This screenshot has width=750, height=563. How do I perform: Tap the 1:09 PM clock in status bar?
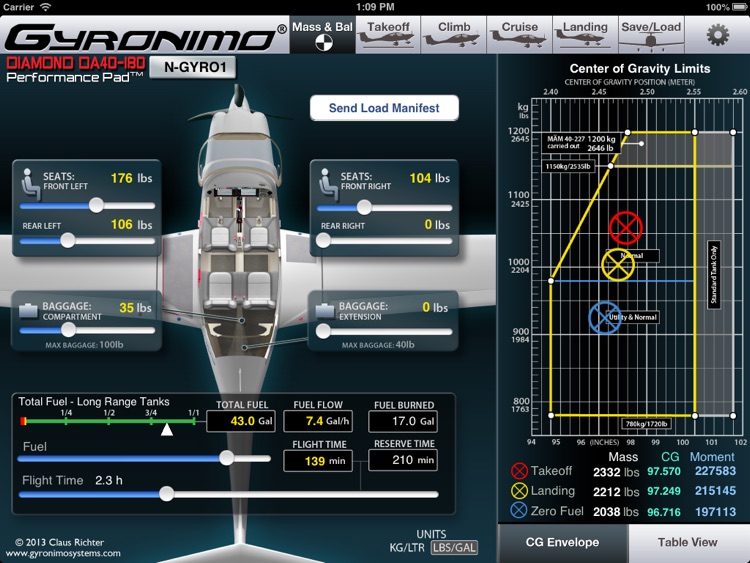pos(375,7)
